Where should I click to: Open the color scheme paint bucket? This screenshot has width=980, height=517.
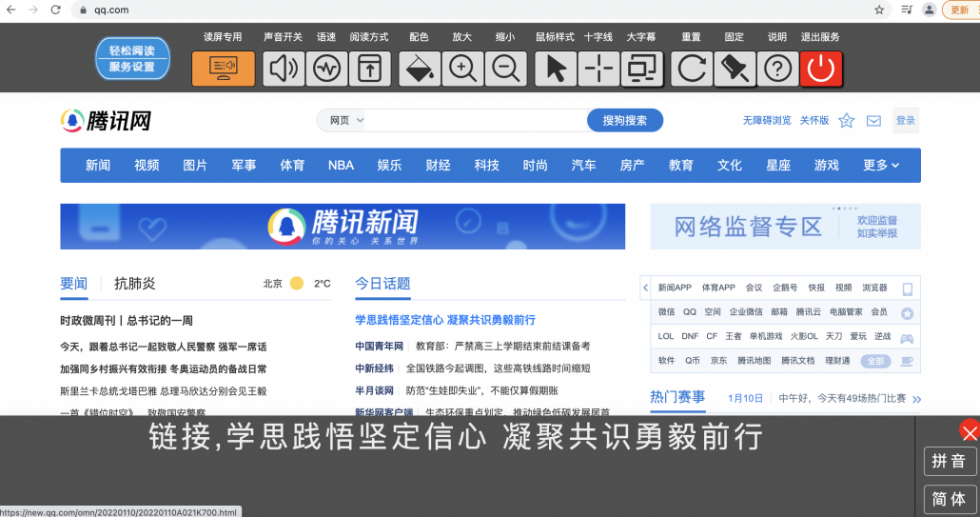pyautogui.click(x=420, y=69)
